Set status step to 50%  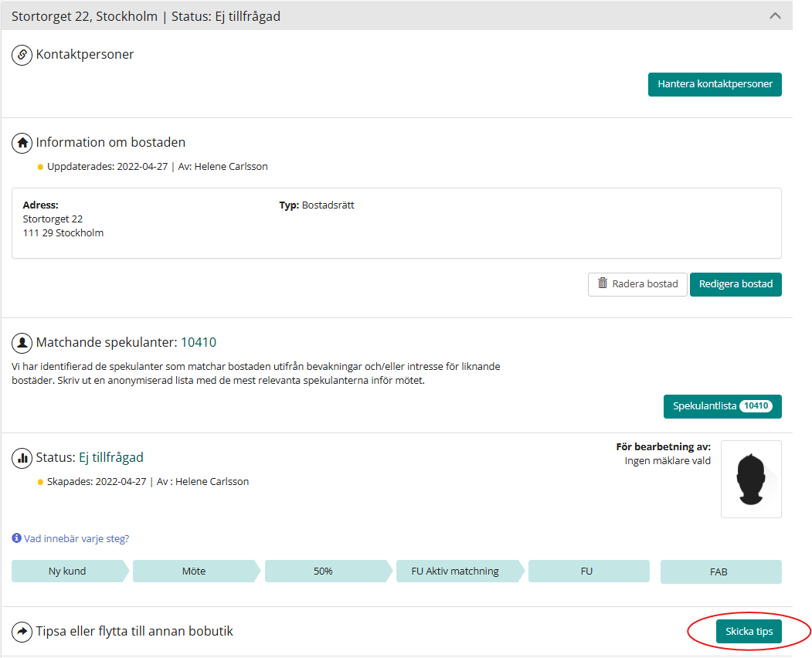pyautogui.click(x=323, y=572)
